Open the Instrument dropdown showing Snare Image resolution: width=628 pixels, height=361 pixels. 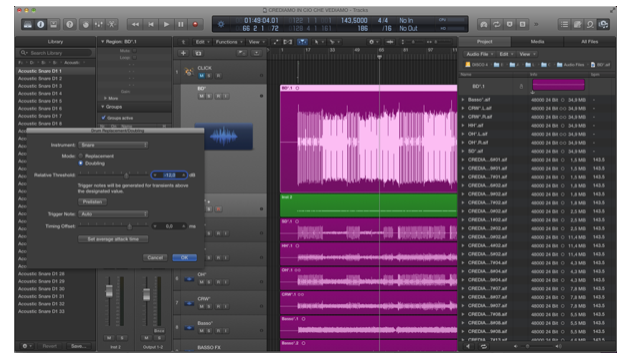[113, 145]
